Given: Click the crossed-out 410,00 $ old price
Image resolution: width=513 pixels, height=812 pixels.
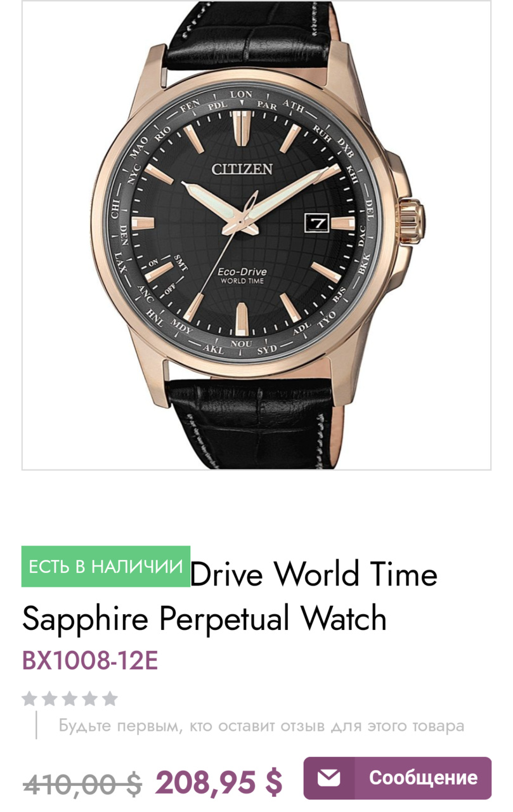Looking at the screenshot, I should pos(82,782).
